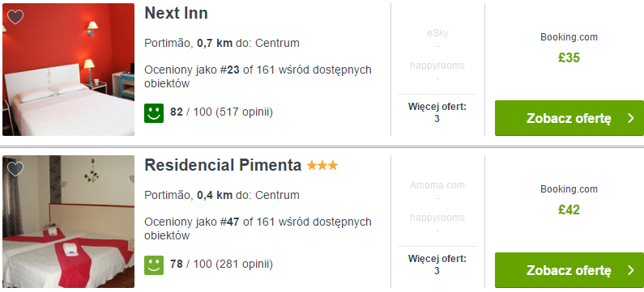Open the Next Inn hotel title
The width and height of the screenshot is (644, 292).
[177, 14]
